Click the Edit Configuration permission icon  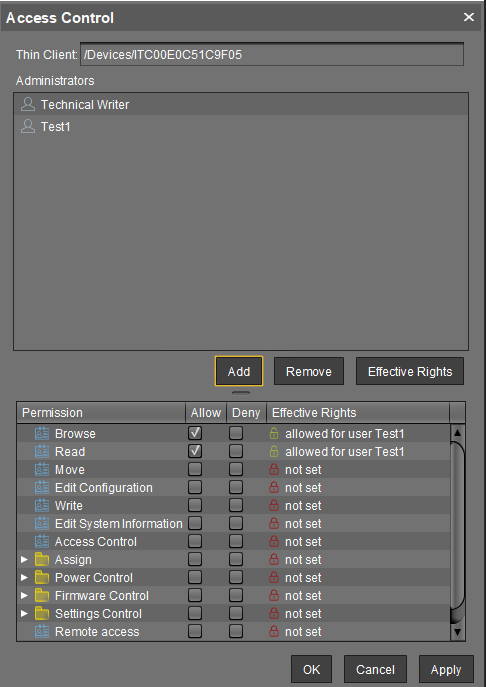click(x=42, y=487)
